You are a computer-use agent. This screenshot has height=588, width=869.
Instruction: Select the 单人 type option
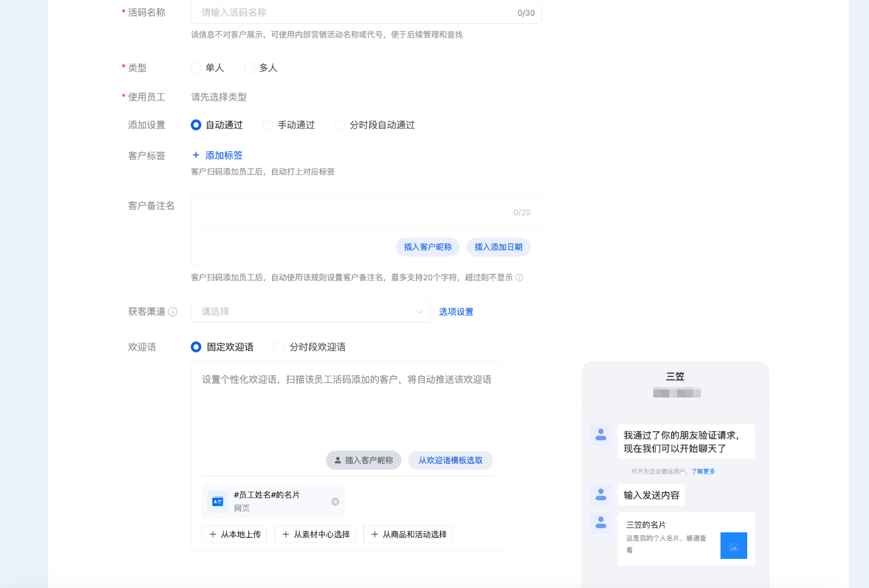pyautogui.click(x=196, y=67)
